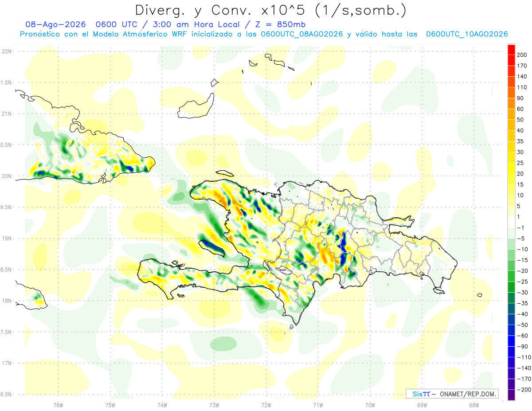Click the "71W" longitude label
The width and height of the screenshot is (532, 411).
[318, 405]
